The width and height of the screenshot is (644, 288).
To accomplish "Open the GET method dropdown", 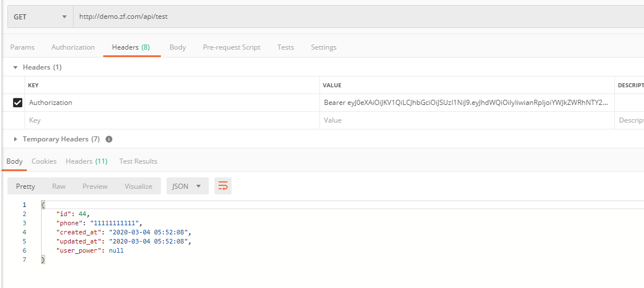I will point(40,17).
